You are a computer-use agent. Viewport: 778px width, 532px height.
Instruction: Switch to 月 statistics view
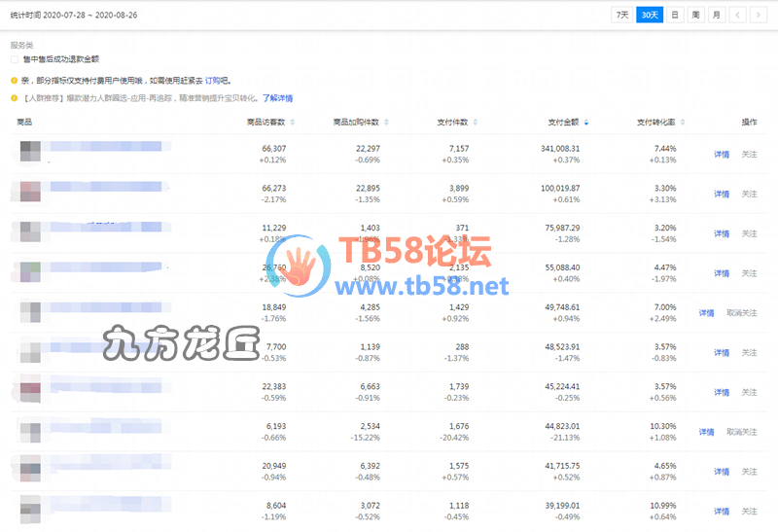point(716,15)
